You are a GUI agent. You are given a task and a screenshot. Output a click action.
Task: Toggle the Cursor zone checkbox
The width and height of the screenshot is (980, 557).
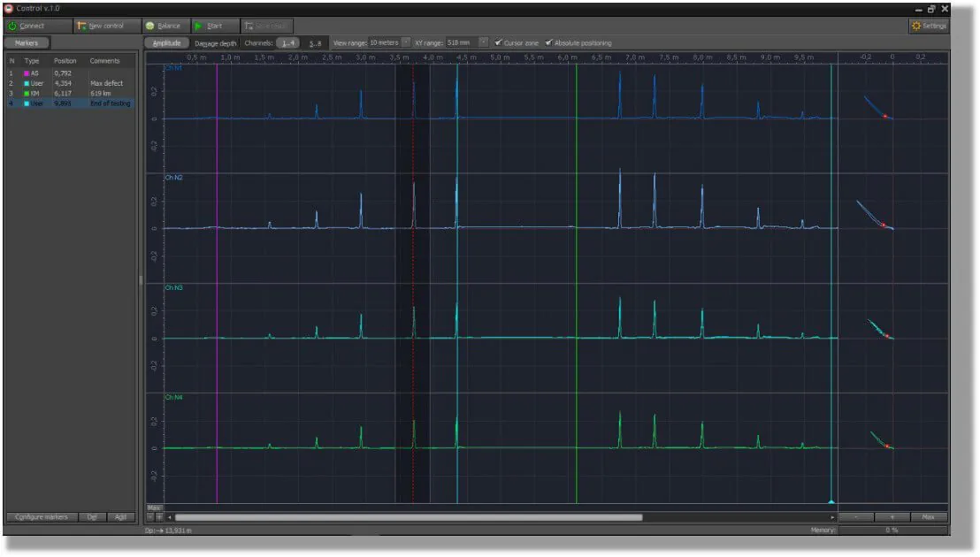click(x=498, y=42)
